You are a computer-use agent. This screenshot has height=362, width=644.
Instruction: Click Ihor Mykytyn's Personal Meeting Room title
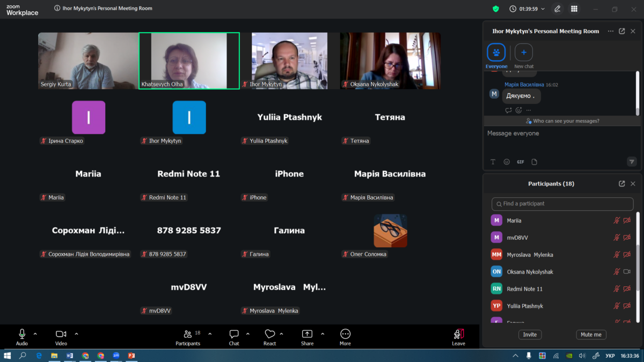(x=107, y=9)
